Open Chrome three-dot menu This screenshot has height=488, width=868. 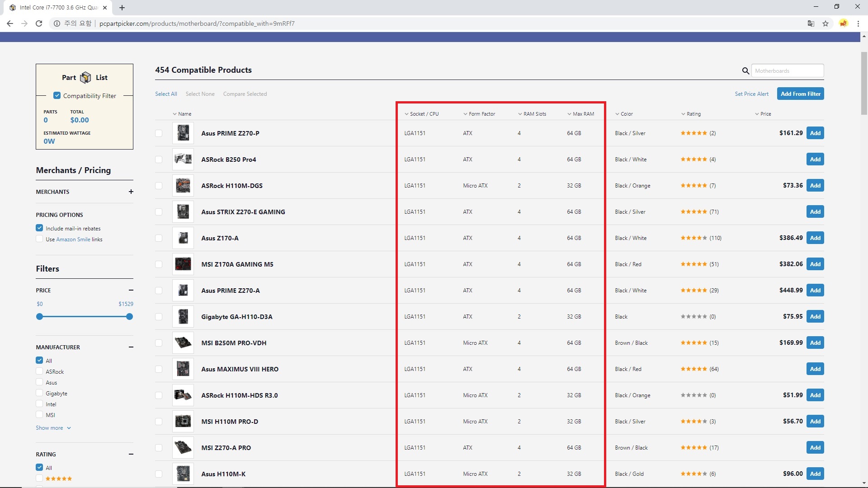(x=858, y=23)
